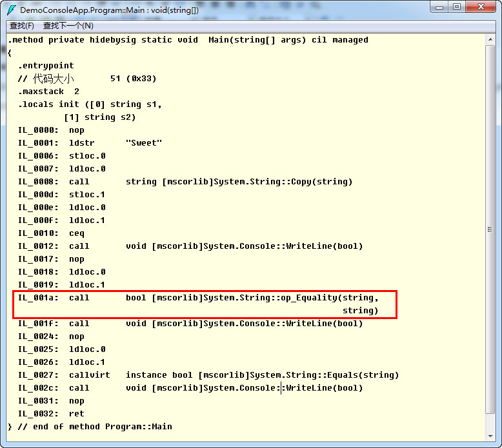Viewport: 502px width, 448px height.
Task: Click the .method private hidebysig header line
Action: [x=187, y=40]
